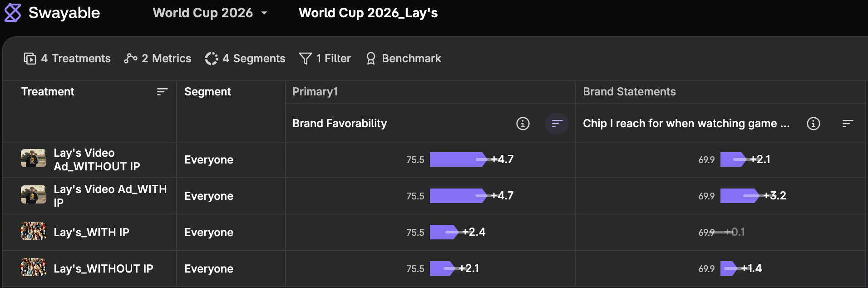Open the 4 Segments selector
Image resolution: width=868 pixels, height=288 pixels.
click(245, 59)
